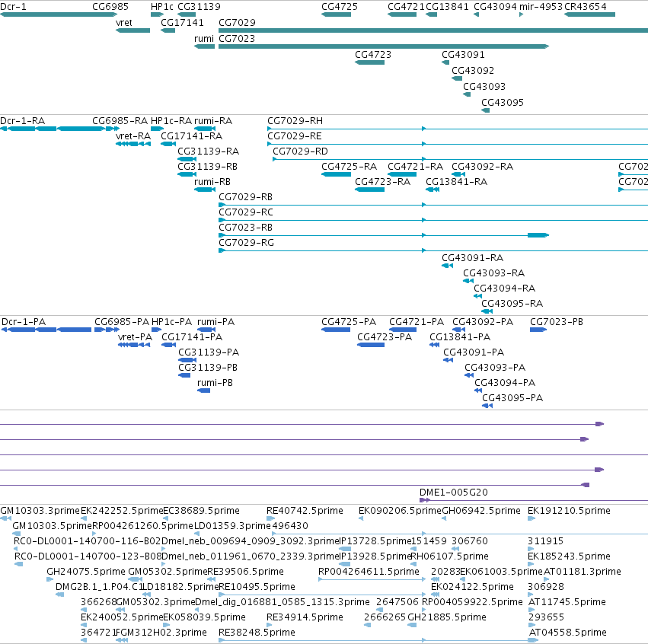Click the GH24075.5prime EST label
Viewport: 648px width, 644px height.
coord(86,572)
